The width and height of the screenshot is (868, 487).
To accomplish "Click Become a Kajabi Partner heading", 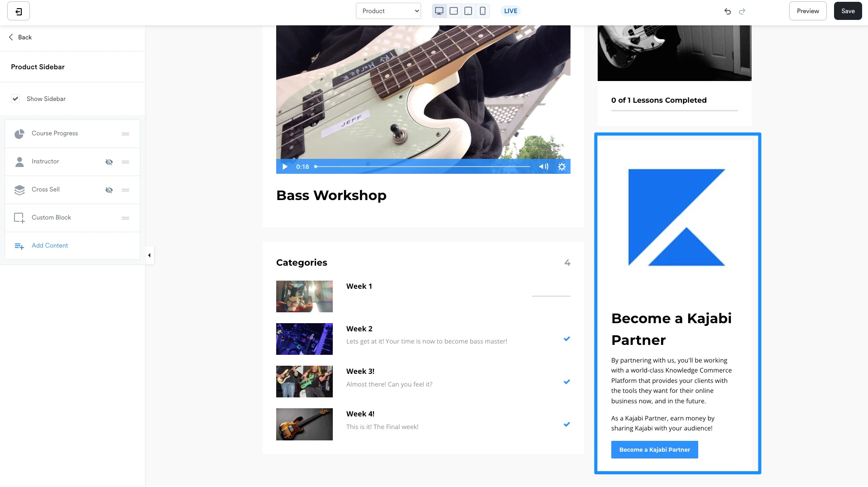I will [x=671, y=329].
